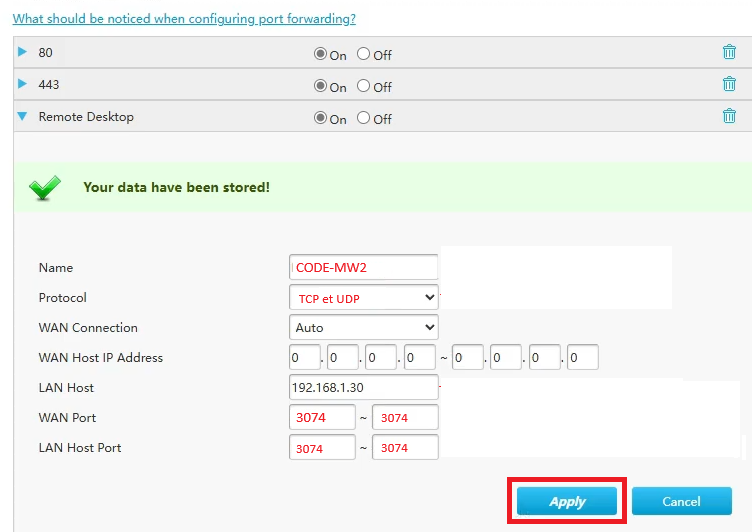The width and height of the screenshot is (752, 532).
Task: Collapse the Remote Desktop rule
Action: click(x=22, y=116)
